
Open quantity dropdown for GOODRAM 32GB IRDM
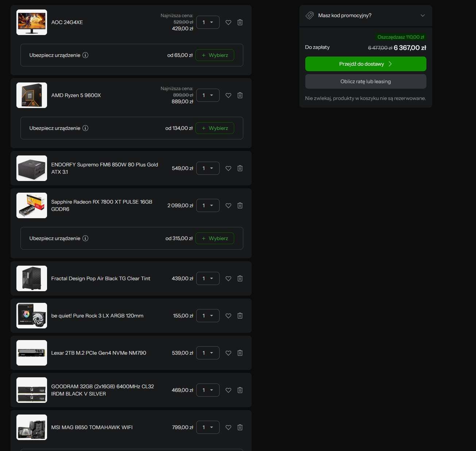click(208, 390)
